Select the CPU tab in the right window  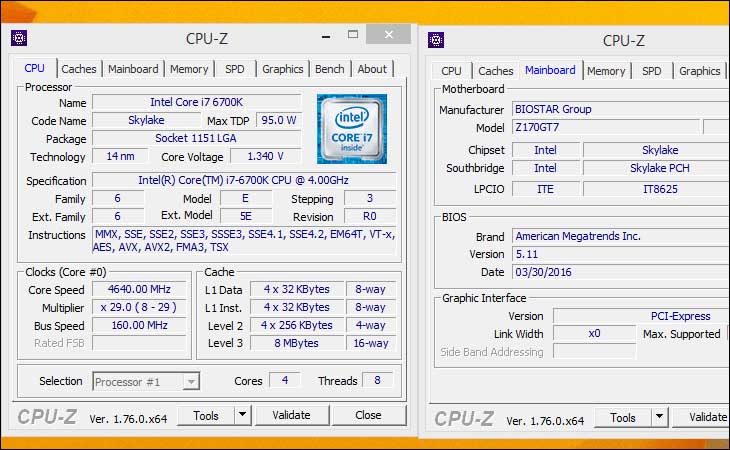[x=451, y=71]
